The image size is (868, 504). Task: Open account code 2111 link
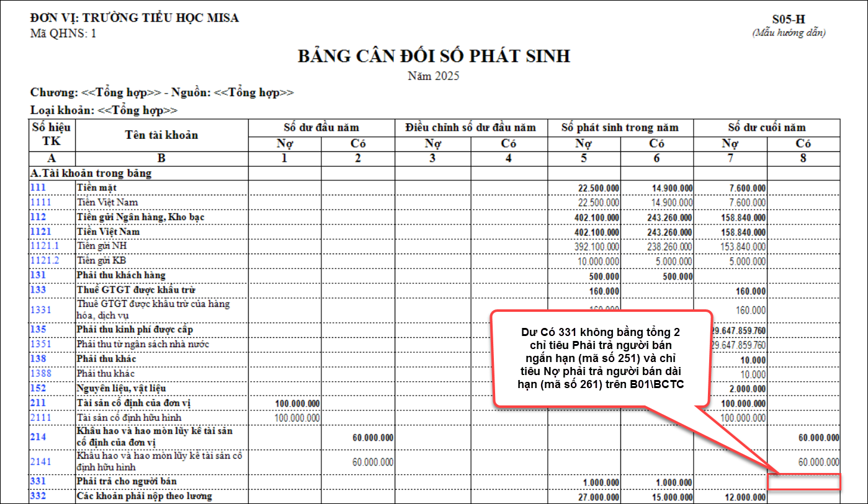tap(40, 418)
